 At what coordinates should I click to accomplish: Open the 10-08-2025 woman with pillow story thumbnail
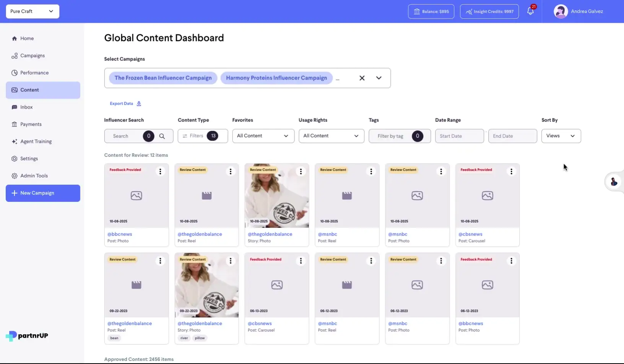(x=277, y=196)
